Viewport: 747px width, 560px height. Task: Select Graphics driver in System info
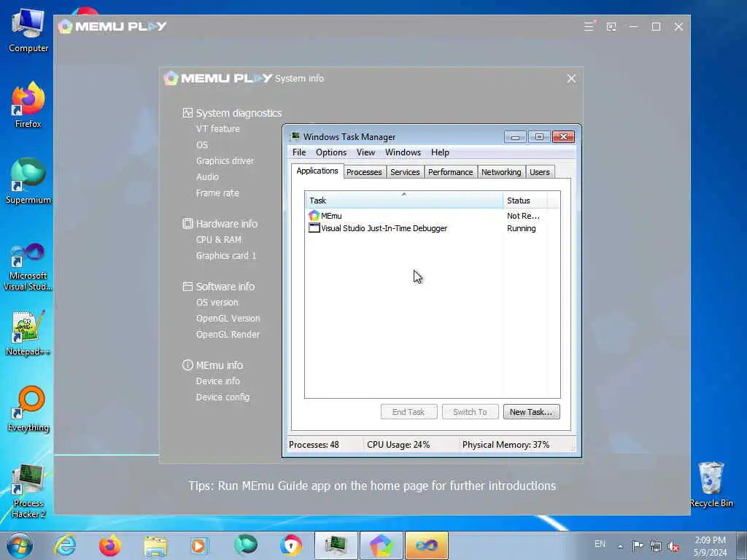(225, 161)
